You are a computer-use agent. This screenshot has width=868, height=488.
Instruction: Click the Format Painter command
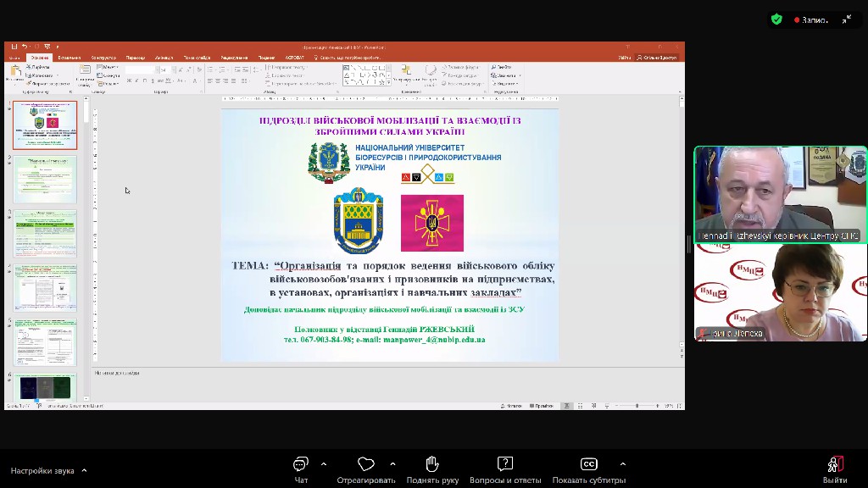47,84
